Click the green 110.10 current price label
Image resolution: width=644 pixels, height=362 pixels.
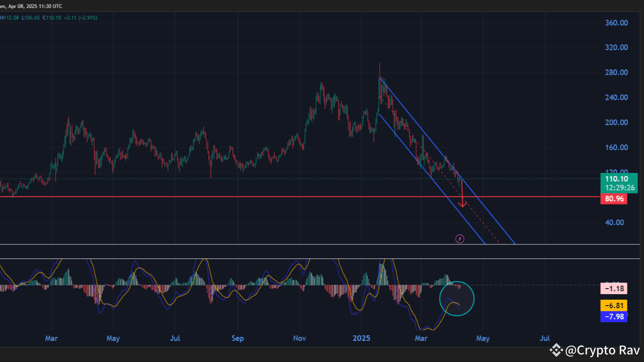[x=616, y=178]
